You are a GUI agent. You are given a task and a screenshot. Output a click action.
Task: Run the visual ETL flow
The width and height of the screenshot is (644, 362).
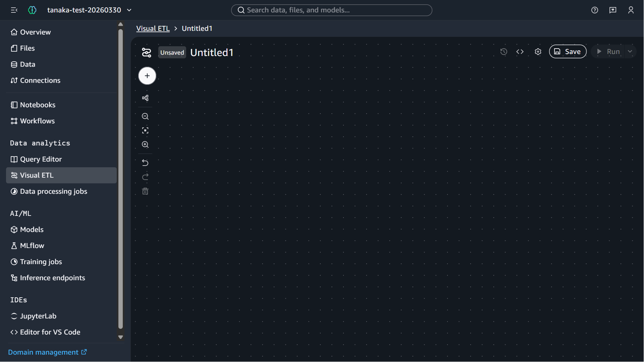[607, 52]
